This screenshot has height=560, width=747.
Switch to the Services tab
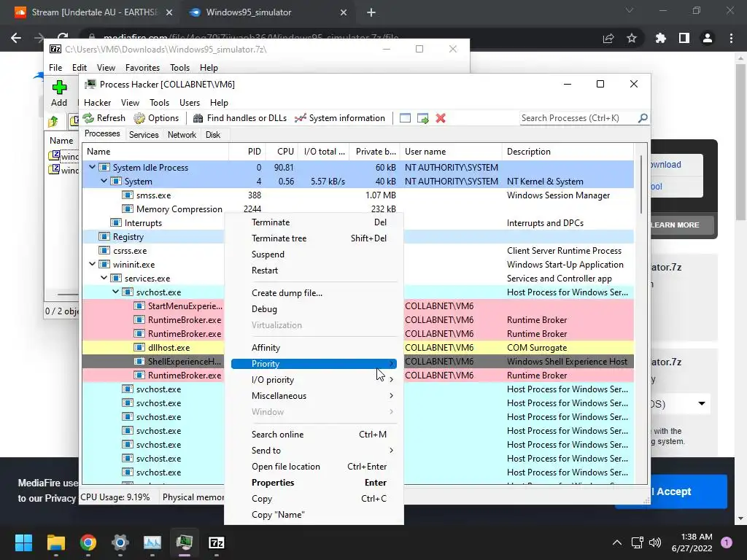(144, 135)
